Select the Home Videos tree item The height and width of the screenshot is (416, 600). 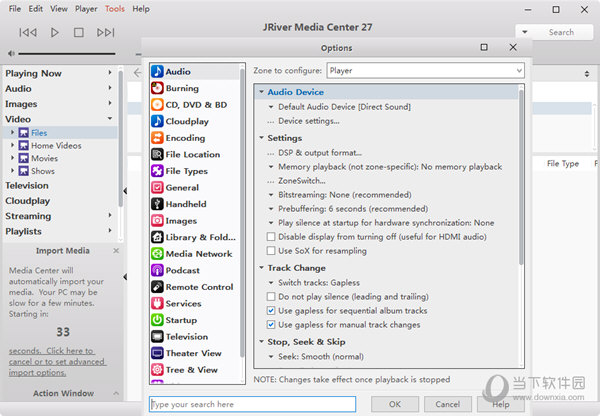[56, 145]
